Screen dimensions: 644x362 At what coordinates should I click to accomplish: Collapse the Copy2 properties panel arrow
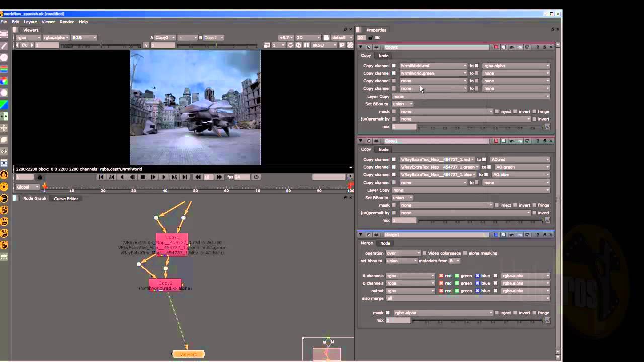coord(360,47)
